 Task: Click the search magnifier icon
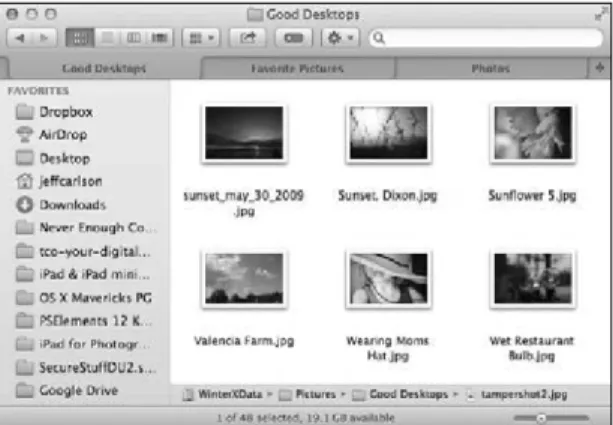point(379,38)
